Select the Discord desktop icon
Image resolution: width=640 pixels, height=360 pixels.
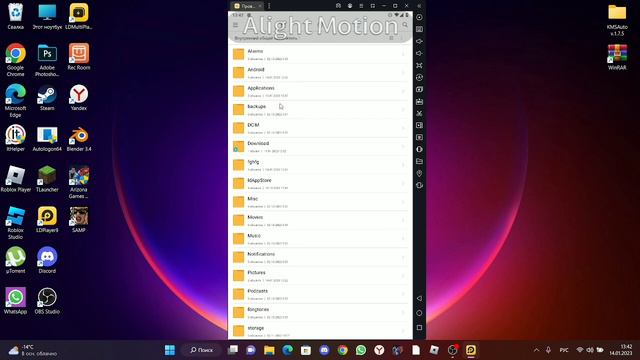pyautogui.click(x=47, y=260)
